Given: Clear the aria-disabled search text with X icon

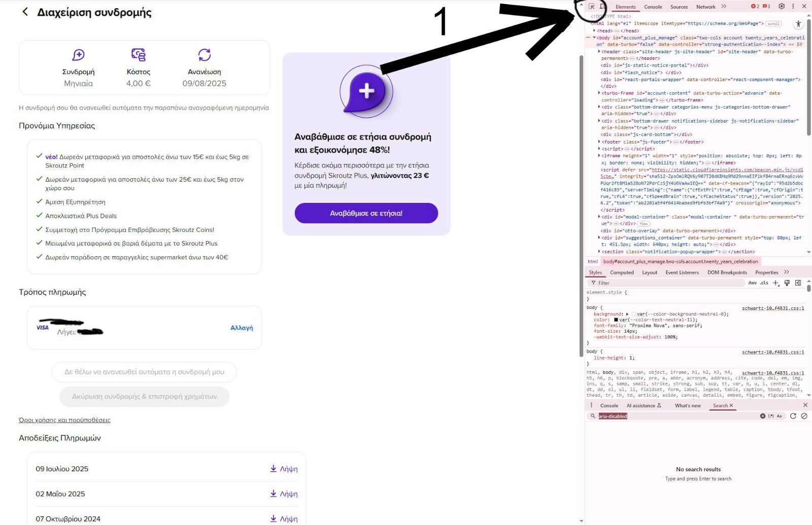Looking at the screenshot, I should [x=762, y=416].
